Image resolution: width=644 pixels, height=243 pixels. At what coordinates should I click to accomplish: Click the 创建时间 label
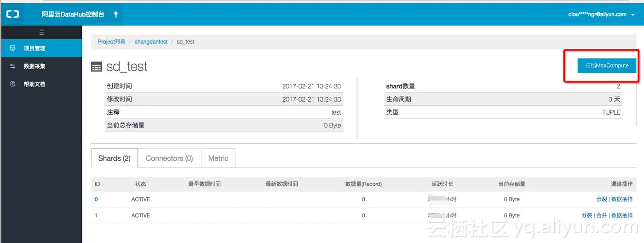tap(119, 86)
